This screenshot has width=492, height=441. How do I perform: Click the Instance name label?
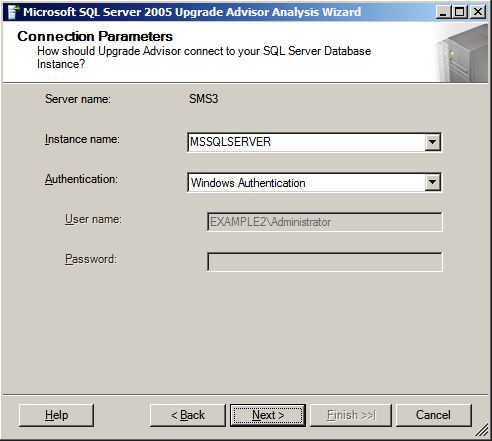[82, 139]
